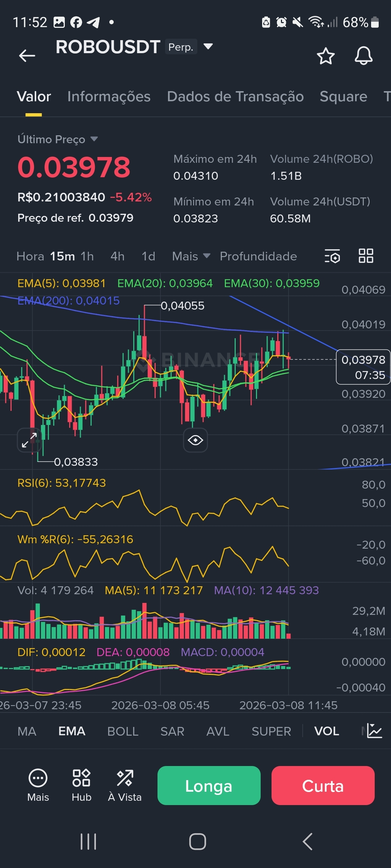The width and height of the screenshot is (391, 868).
Task: Tap Longa buy button
Action: coord(209,786)
